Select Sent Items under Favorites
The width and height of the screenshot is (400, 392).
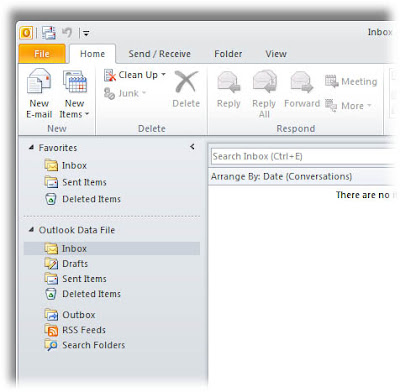click(84, 182)
